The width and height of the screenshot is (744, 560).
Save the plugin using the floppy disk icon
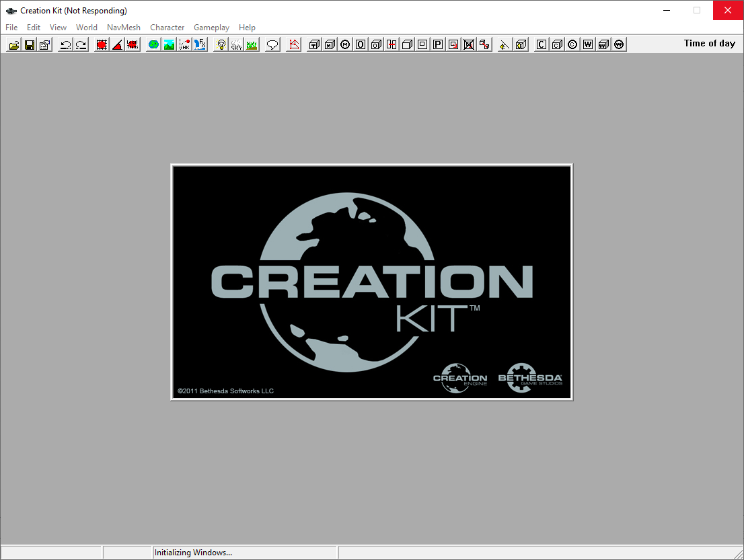[x=30, y=44]
